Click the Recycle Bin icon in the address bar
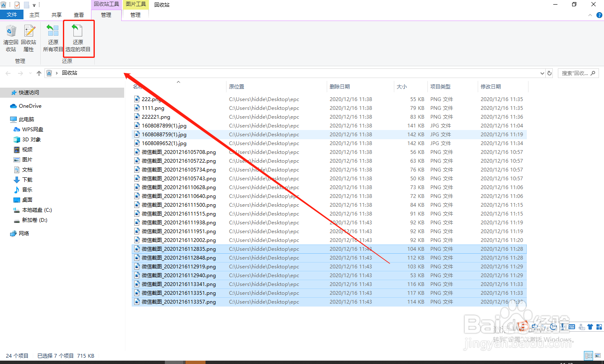This screenshot has width=604, height=364. tap(49, 73)
